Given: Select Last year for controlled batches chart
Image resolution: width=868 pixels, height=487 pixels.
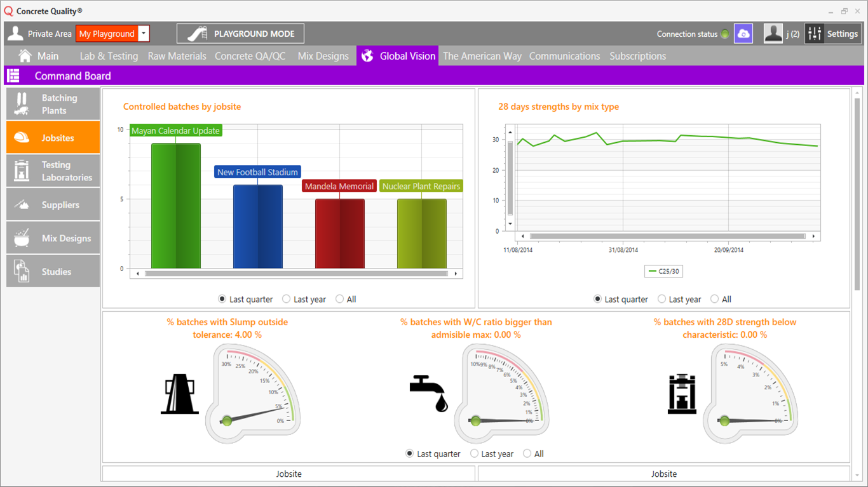Looking at the screenshot, I should (x=286, y=298).
